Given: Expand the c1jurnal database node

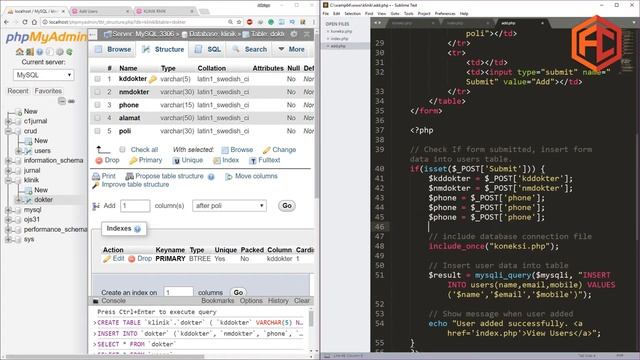Looking at the screenshot, I should pyautogui.click(x=9, y=121).
